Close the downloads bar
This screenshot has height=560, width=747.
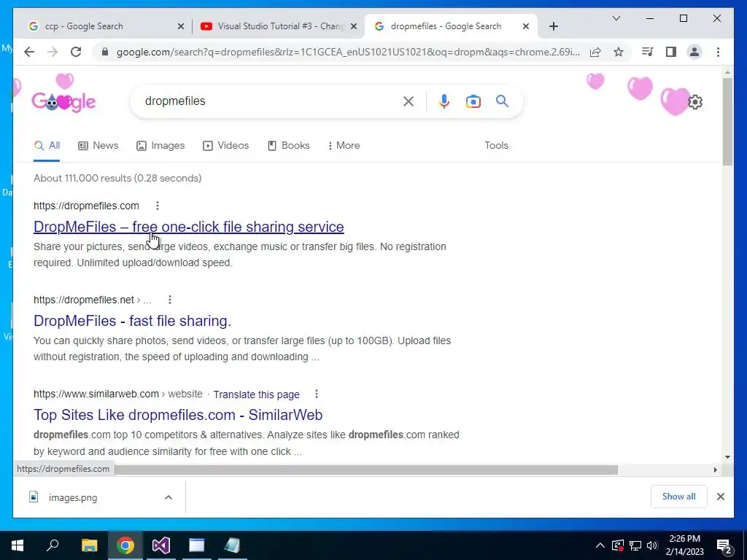pyautogui.click(x=720, y=497)
